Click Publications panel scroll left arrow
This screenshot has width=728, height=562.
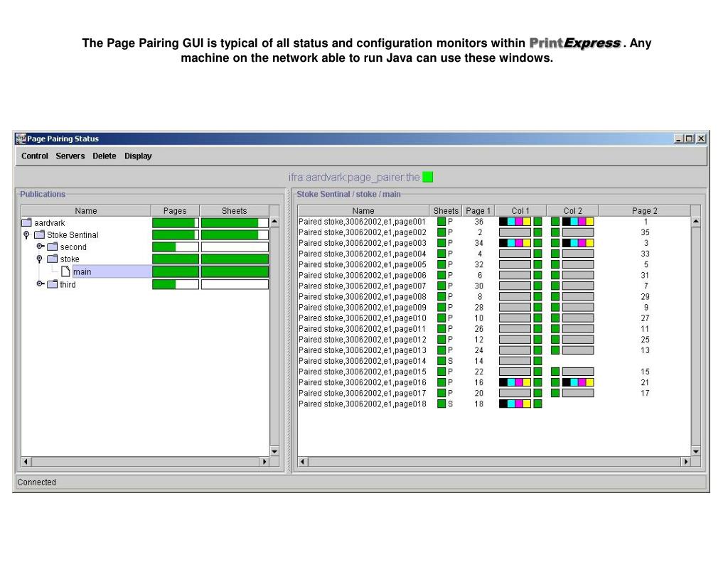pos(26,462)
